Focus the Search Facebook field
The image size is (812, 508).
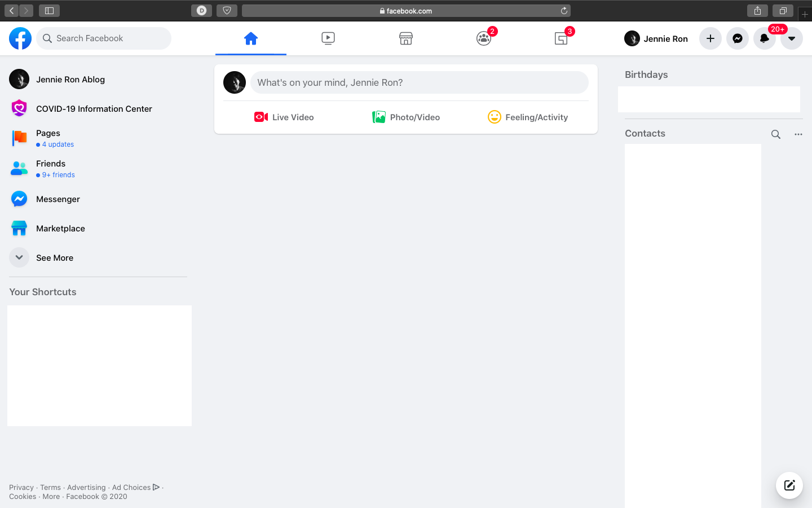104,38
